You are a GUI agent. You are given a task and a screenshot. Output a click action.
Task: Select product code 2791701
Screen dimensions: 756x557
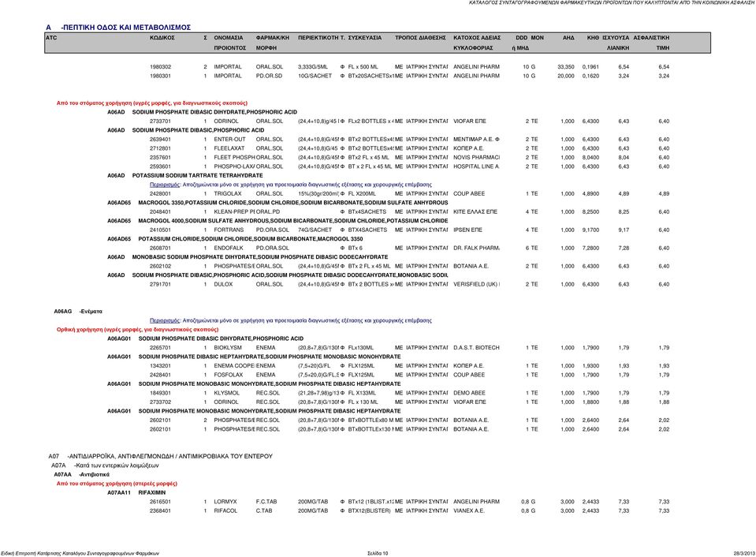pyautogui.click(x=160, y=284)
